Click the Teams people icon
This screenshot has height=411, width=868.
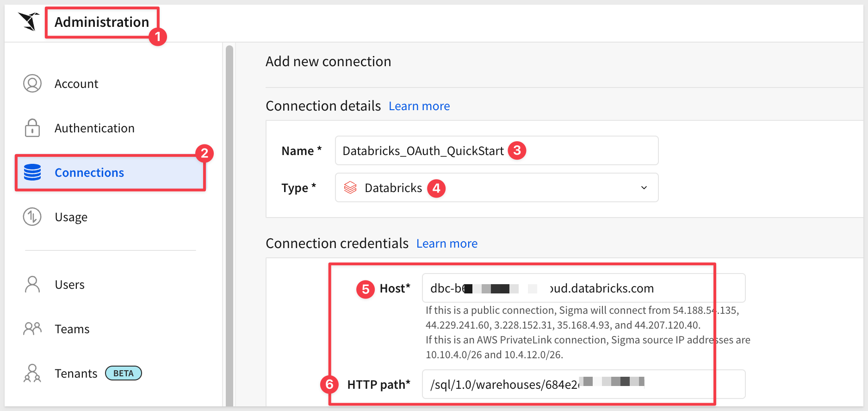pyautogui.click(x=32, y=329)
